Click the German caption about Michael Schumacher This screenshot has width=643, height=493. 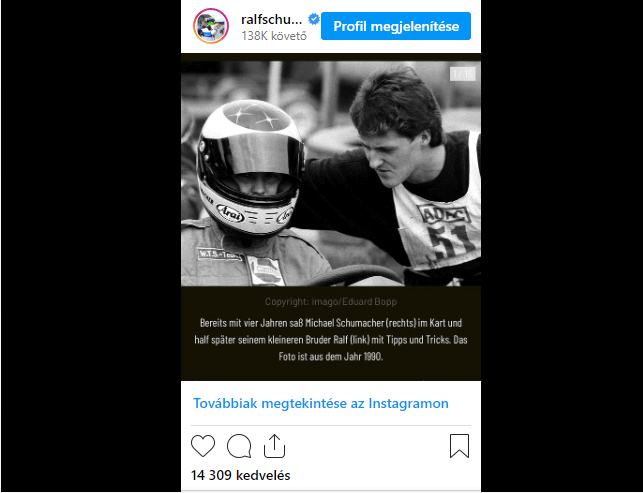331,340
